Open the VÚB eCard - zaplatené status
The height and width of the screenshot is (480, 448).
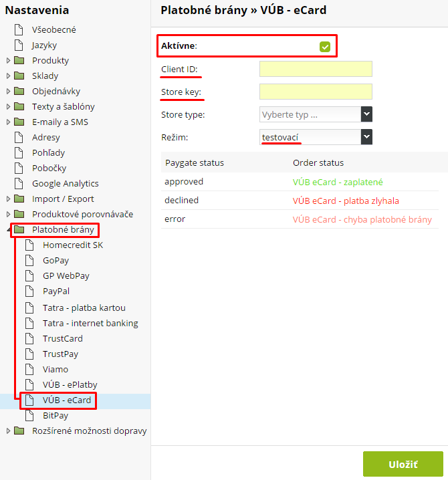338,182
